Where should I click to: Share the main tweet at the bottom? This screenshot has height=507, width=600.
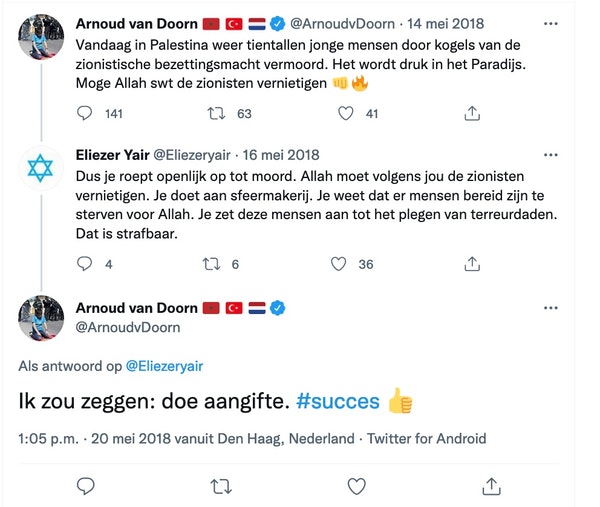tap(490, 485)
